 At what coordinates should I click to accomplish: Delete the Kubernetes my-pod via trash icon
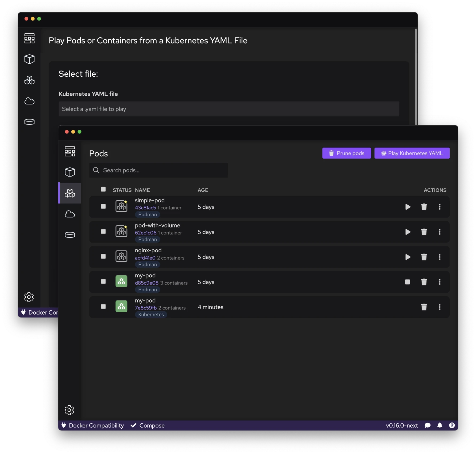point(424,307)
